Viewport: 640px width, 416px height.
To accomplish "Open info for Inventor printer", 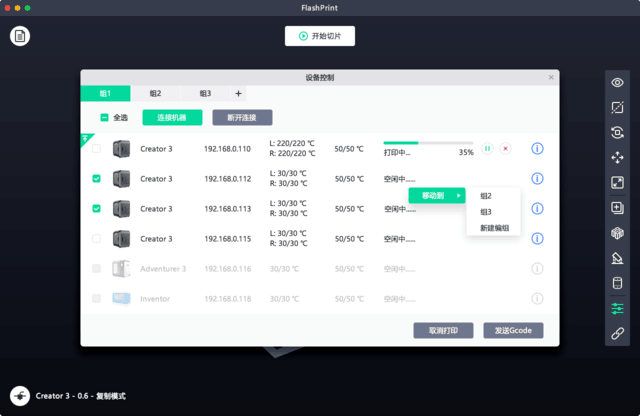I will click(x=537, y=298).
